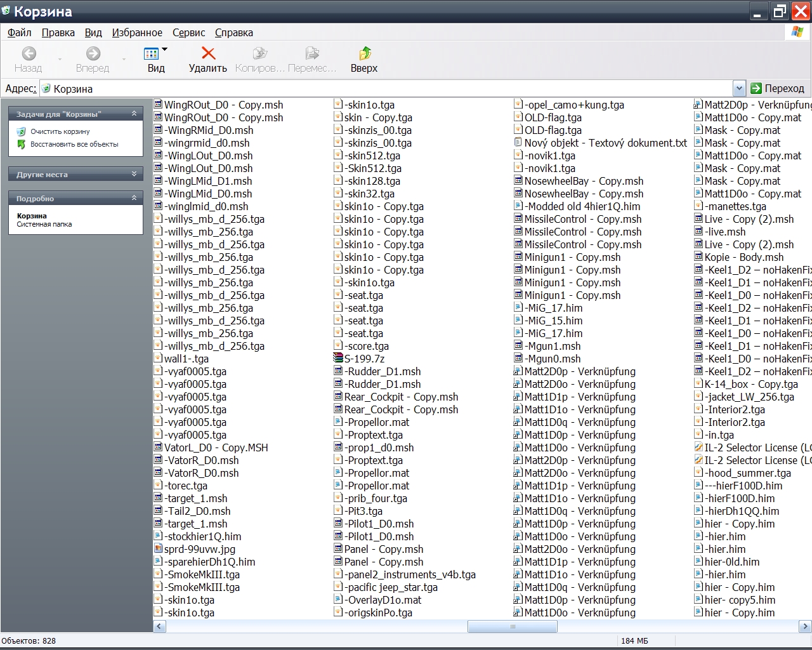Collapse the 'Задачи для Корзины' panel
The image size is (812, 650).
pyautogui.click(x=134, y=114)
